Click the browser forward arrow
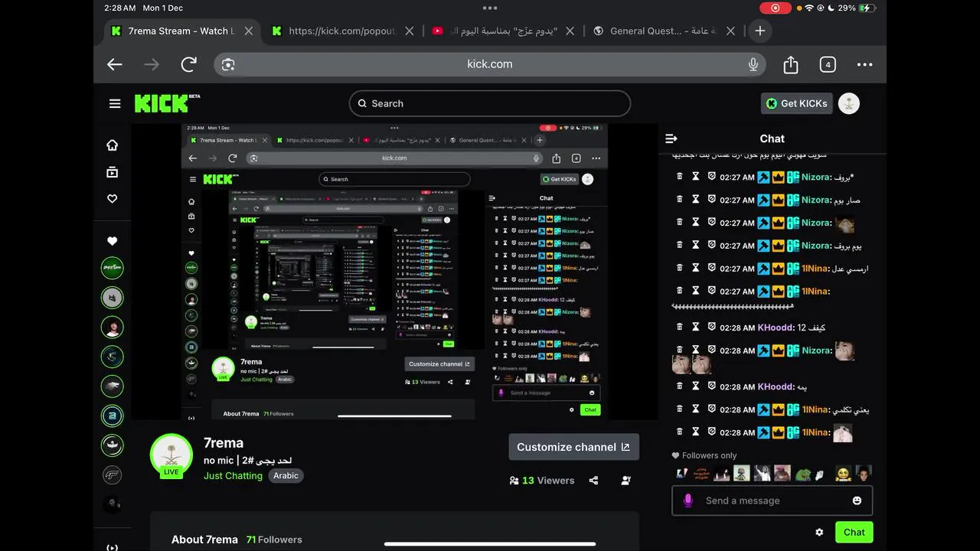 (152, 64)
